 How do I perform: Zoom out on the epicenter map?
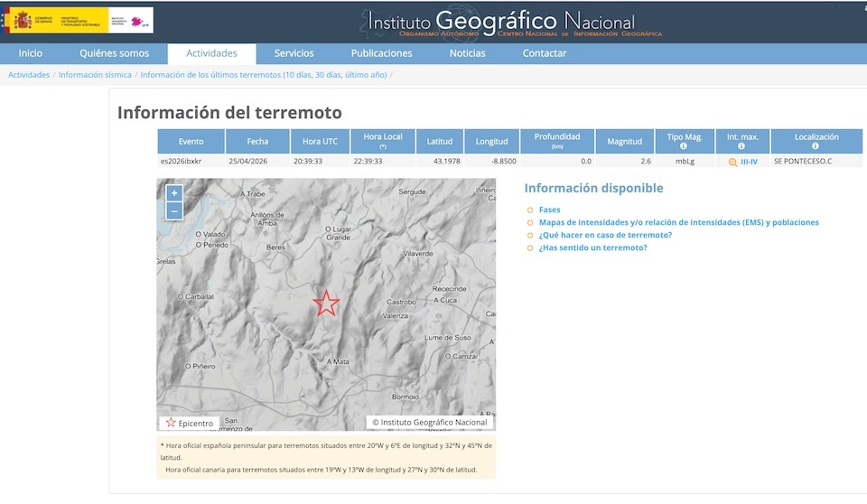[174, 210]
